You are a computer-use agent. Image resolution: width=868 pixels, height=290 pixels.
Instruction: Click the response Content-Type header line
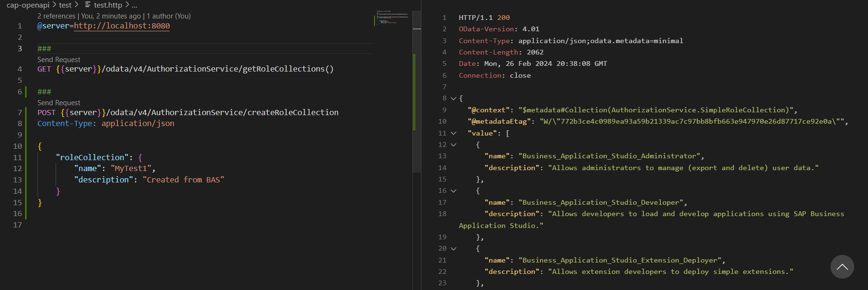(571, 41)
